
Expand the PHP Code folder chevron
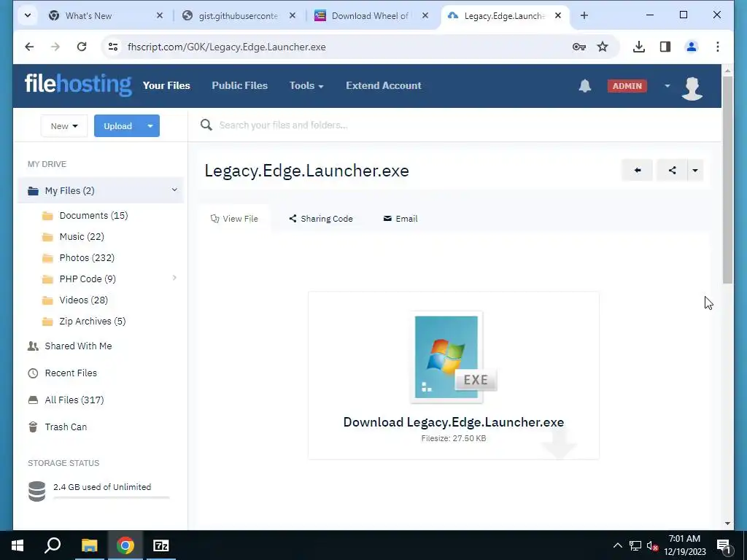174,278
